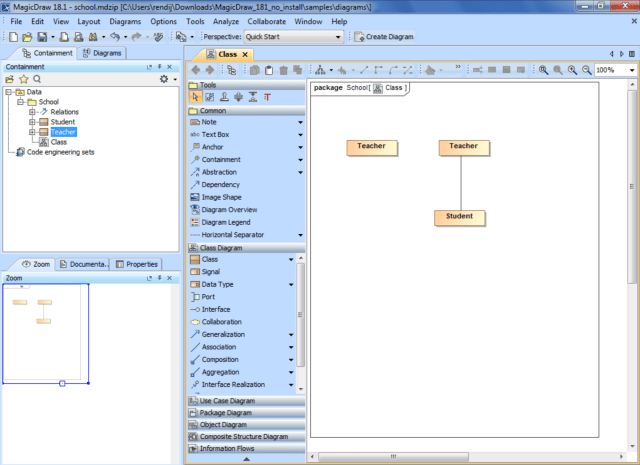Close the Zoom panel

click(170, 278)
